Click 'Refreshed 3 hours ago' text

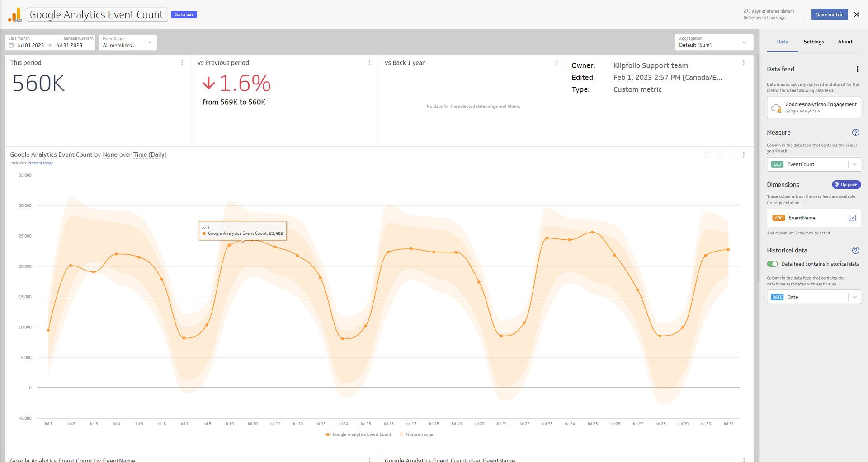coord(764,18)
